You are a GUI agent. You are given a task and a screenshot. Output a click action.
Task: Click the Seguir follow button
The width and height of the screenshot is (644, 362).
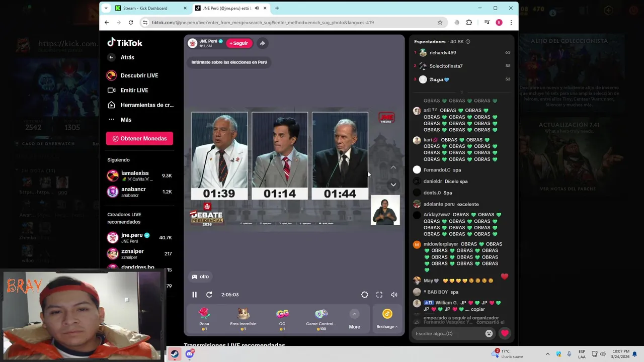pos(238,43)
